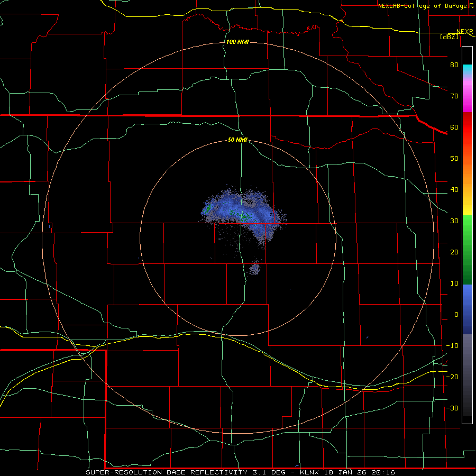Click the 80 value on dBZ scale
Image resolution: width=476 pixels, height=476 pixels.
point(454,65)
